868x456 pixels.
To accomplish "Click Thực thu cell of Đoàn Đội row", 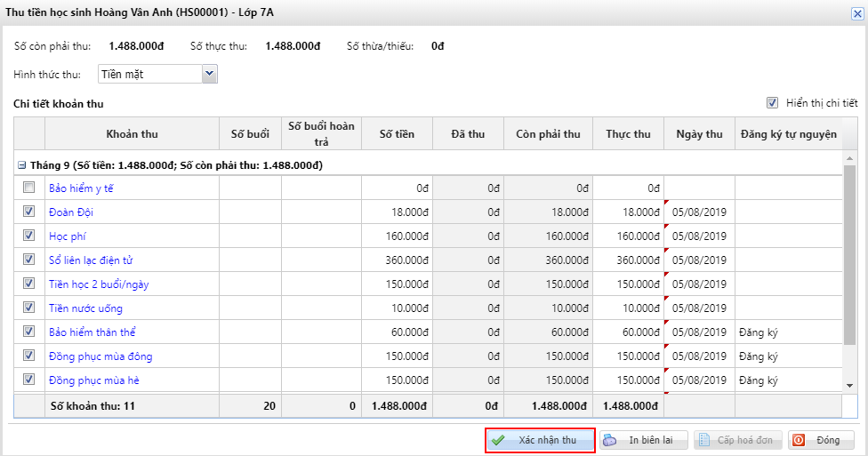I will [628, 212].
